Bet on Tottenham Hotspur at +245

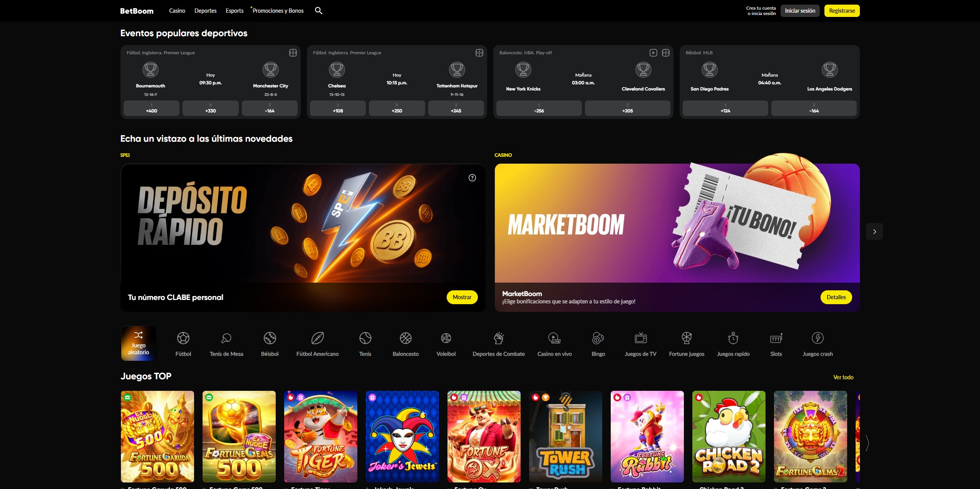[456, 108]
